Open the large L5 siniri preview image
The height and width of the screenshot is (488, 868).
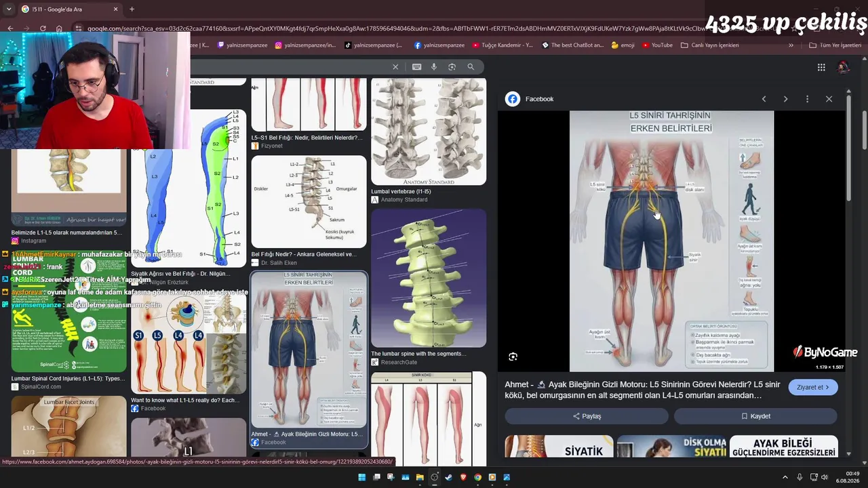coord(671,241)
